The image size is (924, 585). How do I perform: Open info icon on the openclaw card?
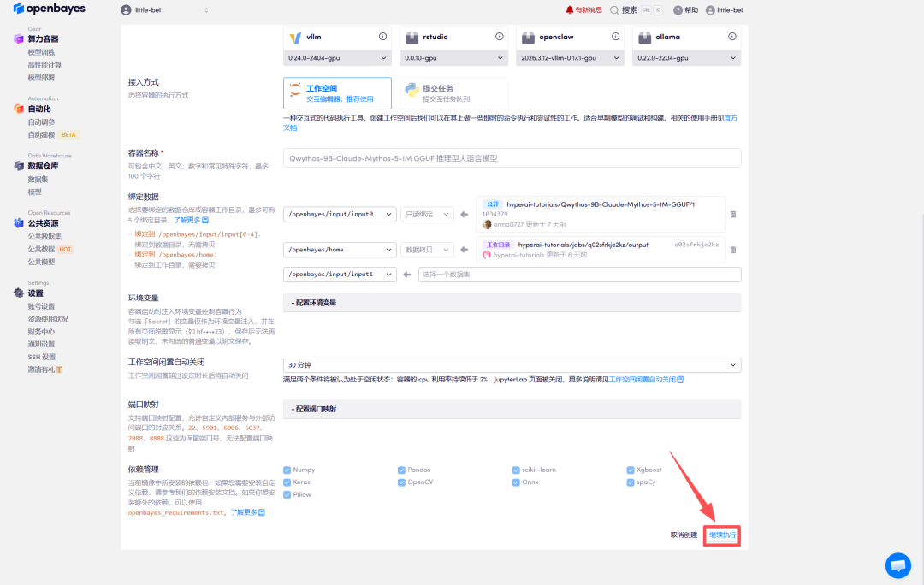[x=615, y=37]
